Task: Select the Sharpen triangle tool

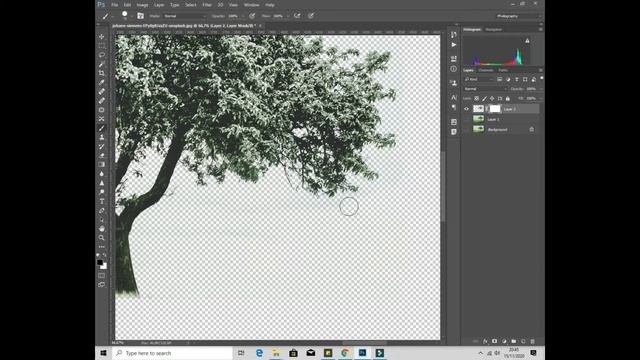Action: (102, 183)
